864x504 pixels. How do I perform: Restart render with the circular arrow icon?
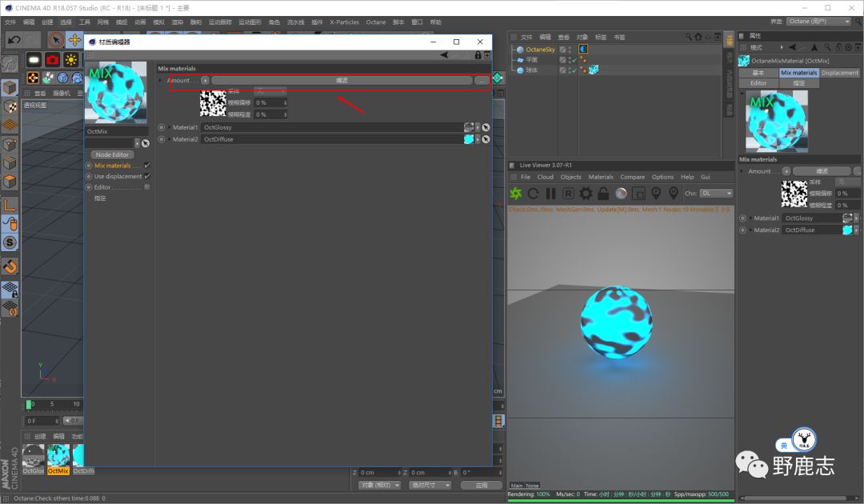coord(534,194)
